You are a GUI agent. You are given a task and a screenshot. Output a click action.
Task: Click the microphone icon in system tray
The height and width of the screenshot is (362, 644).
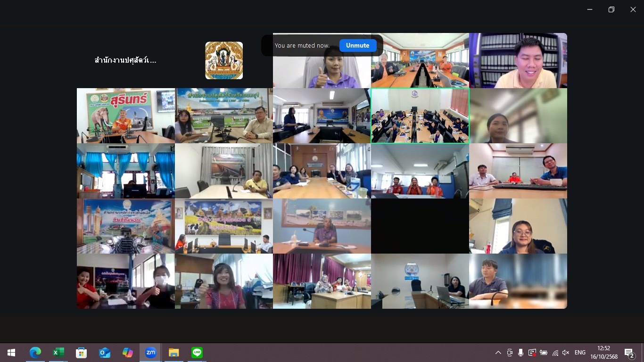point(520,353)
